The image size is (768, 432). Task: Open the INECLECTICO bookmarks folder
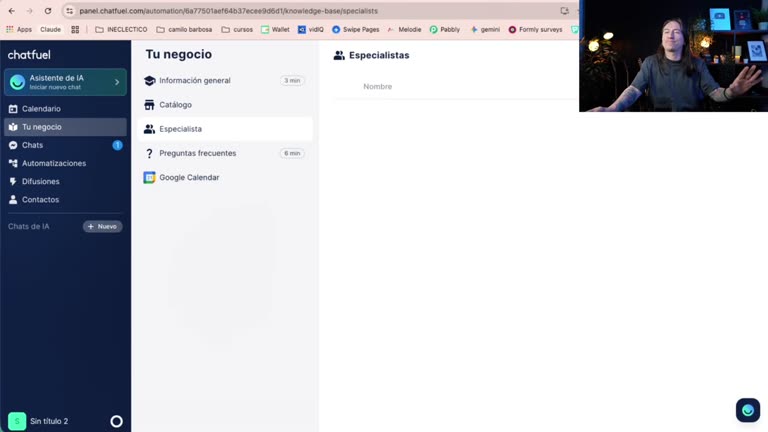[121, 29]
